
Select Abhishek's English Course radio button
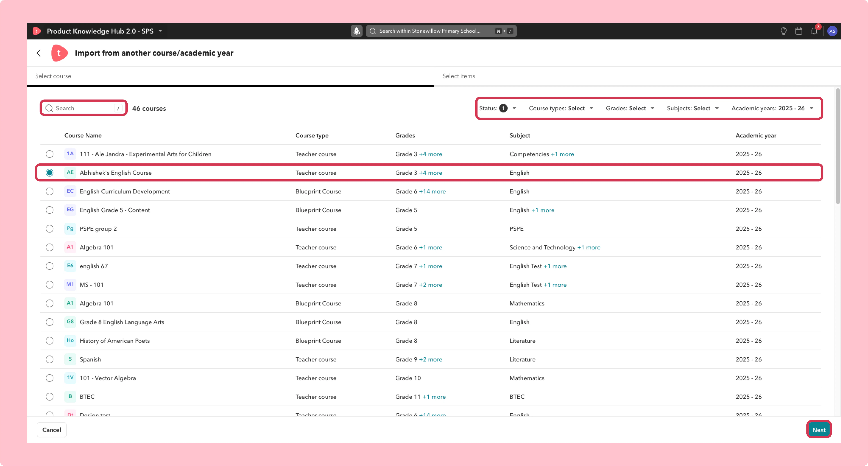(50, 173)
